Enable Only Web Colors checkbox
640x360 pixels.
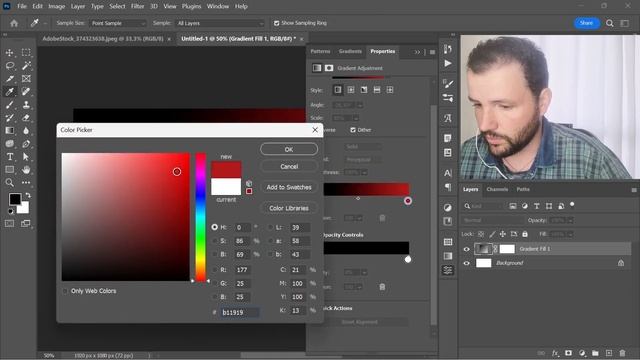tap(65, 291)
